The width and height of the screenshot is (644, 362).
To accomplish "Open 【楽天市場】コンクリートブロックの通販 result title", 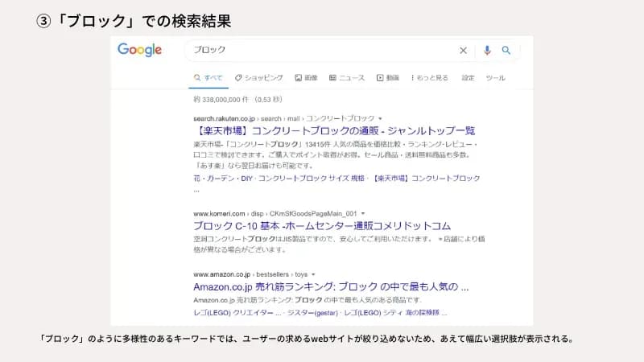I will point(334,131).
